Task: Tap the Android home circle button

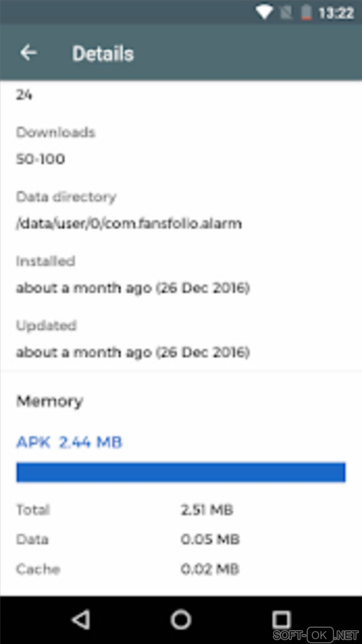Action: point(181,620)
